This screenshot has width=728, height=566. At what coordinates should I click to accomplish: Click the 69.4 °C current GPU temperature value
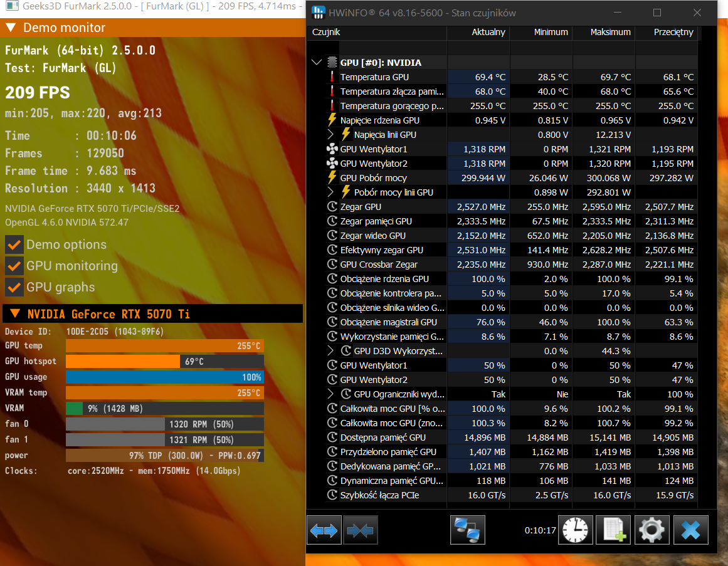coord(490,77)
